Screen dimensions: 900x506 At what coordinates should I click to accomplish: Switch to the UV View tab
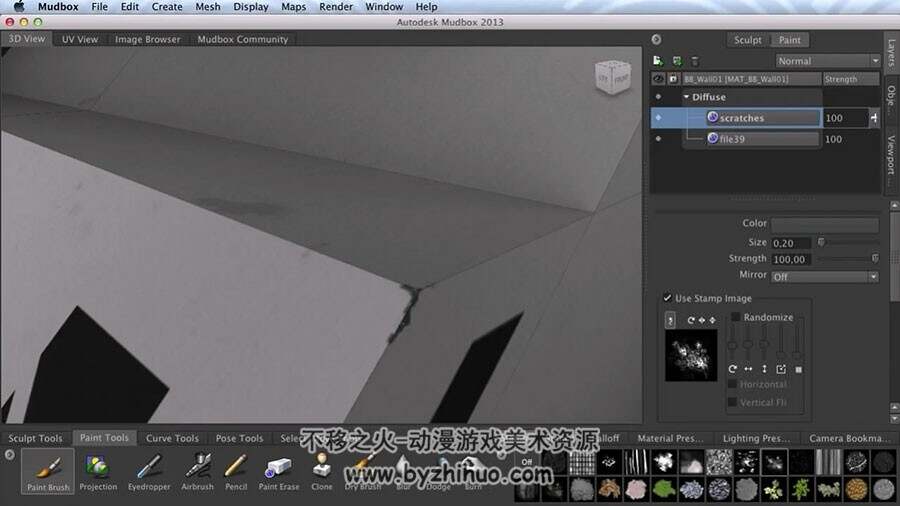[80, 39]
